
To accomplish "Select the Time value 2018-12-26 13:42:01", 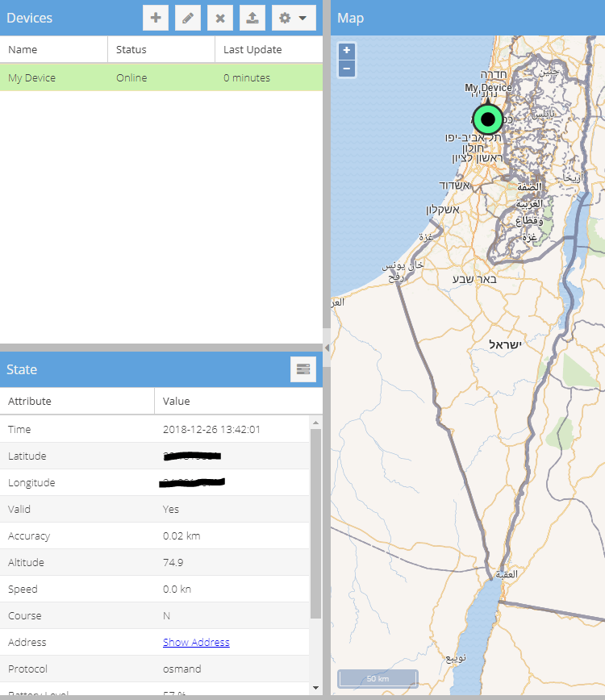I will pyautogui.click(x=211, y=430).
